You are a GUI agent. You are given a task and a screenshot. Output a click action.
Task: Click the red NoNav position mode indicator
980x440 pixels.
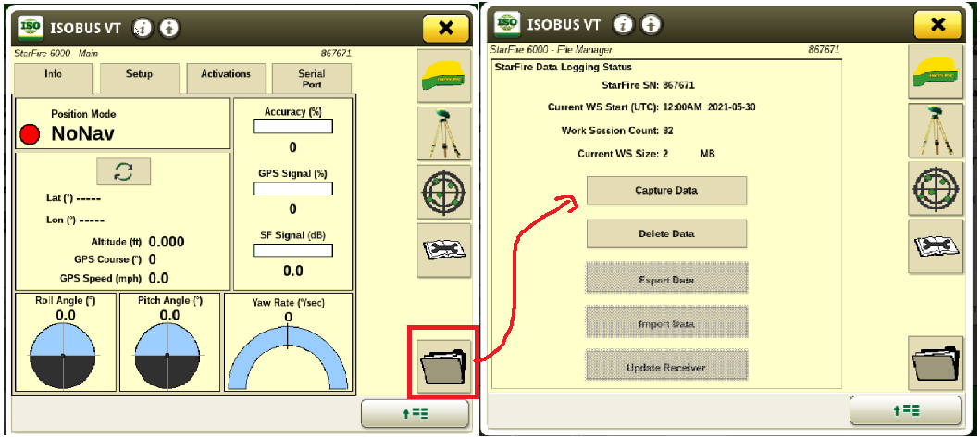(30, 134)
